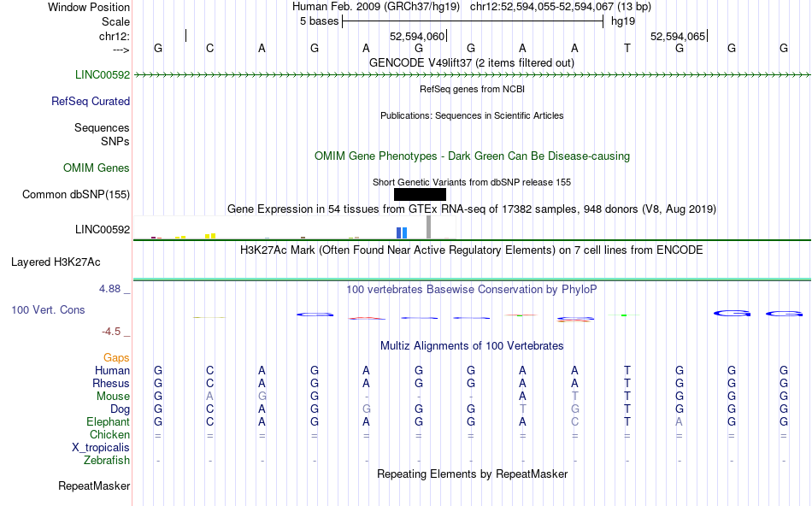Click Publications: Sequences in Scientific Articles title

472,115
